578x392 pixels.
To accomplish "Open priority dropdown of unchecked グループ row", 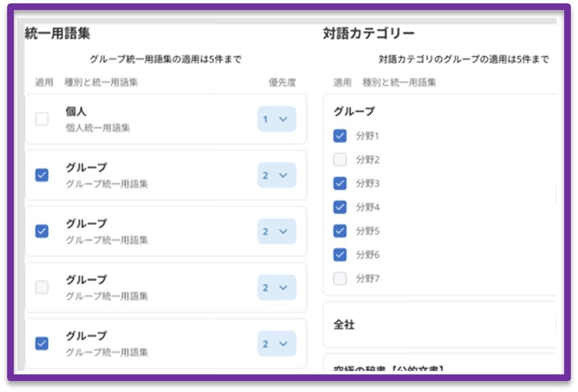I will pos(277,288).
